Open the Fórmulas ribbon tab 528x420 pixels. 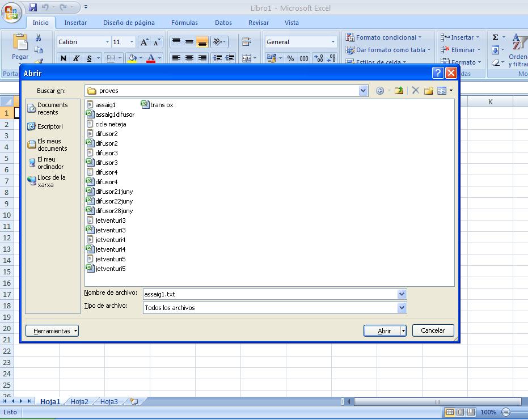184,23
